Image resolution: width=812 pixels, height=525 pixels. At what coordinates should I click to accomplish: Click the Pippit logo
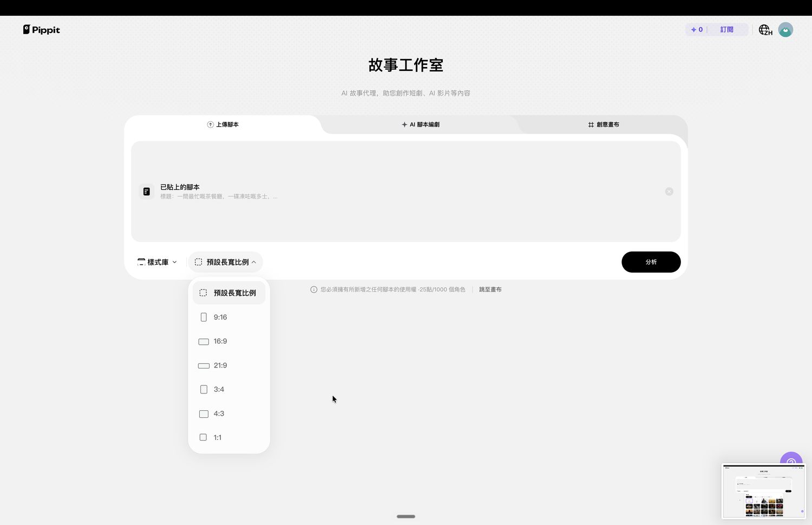click(42, 30)
